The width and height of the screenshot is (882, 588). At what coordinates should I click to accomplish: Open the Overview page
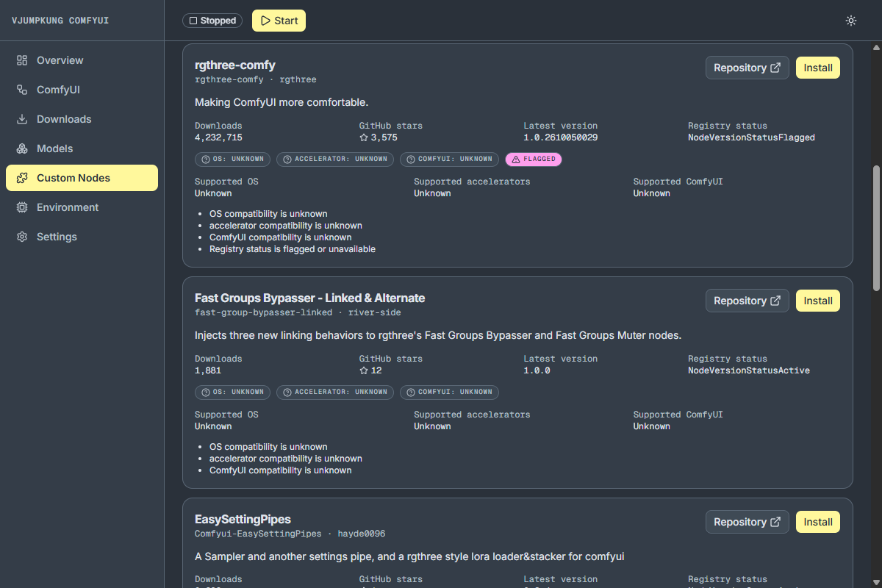pos(82,60)
